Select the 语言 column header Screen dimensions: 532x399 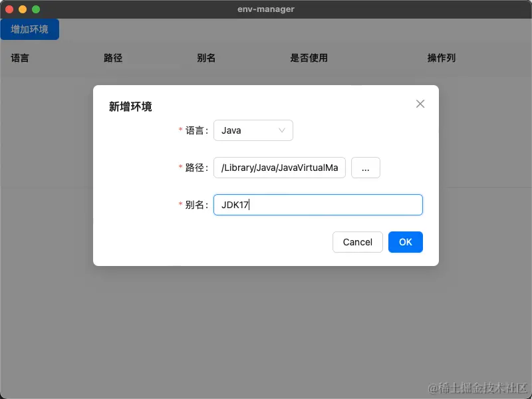(x=20, y=58)
